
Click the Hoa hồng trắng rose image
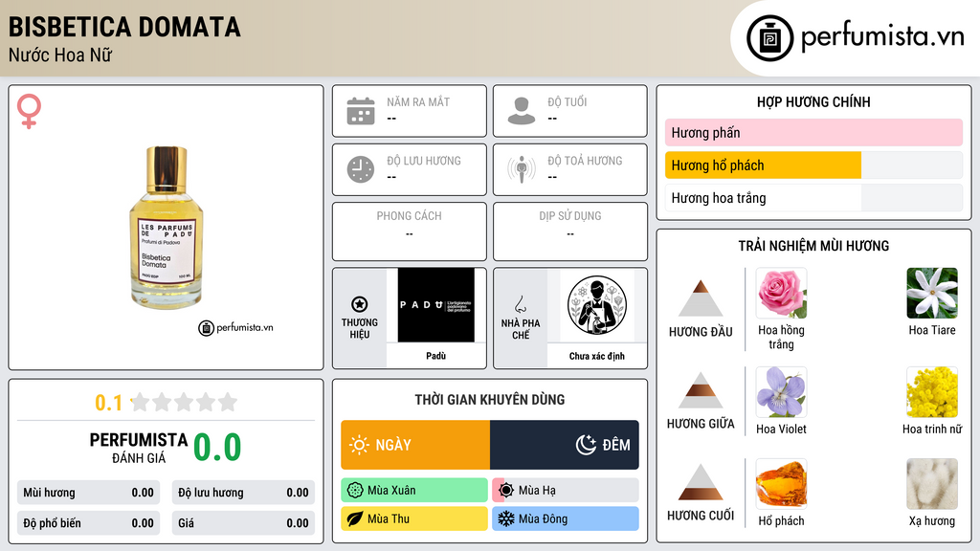pos(781,293)
